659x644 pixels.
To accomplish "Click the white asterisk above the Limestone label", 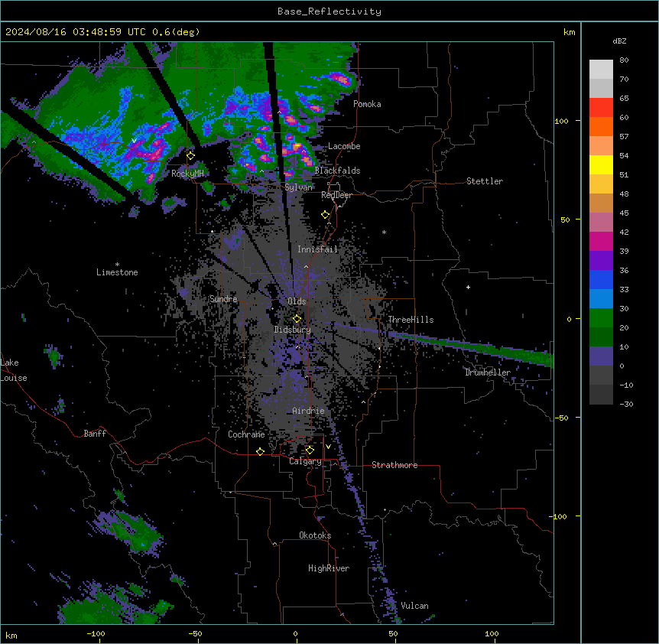I will [117, 265].
